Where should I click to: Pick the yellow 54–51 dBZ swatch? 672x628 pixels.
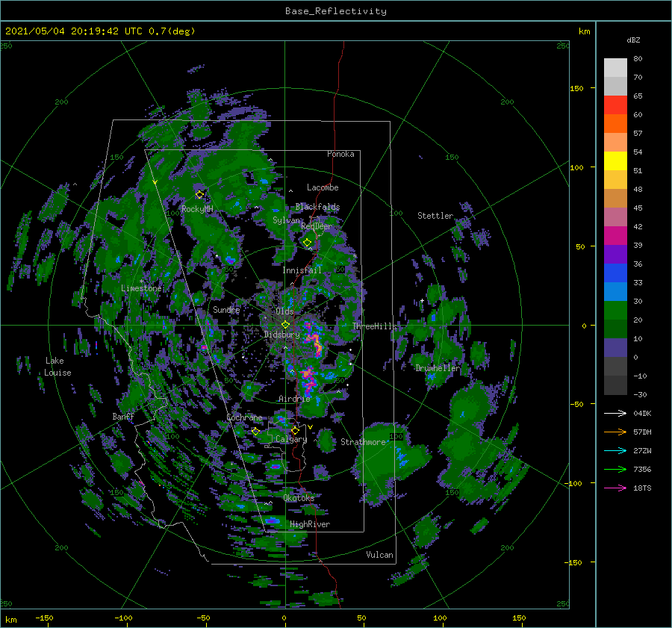click(x=615, y=161)
